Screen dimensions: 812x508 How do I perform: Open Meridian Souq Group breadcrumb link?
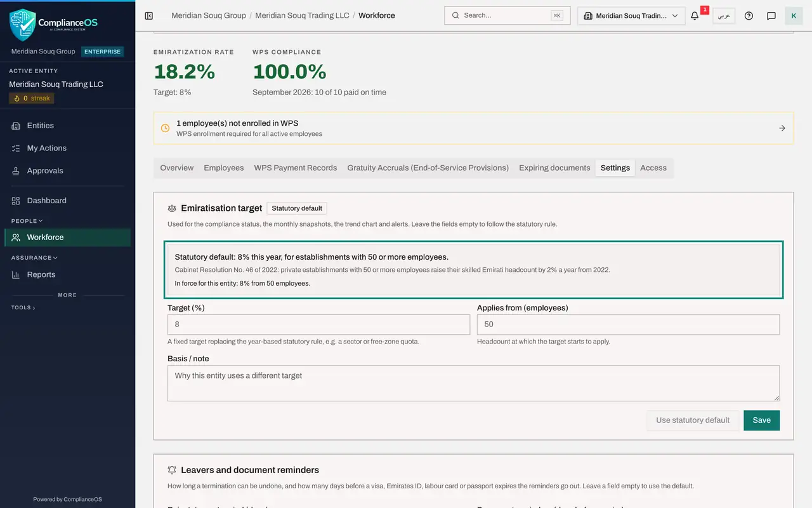tap(209, 15)
